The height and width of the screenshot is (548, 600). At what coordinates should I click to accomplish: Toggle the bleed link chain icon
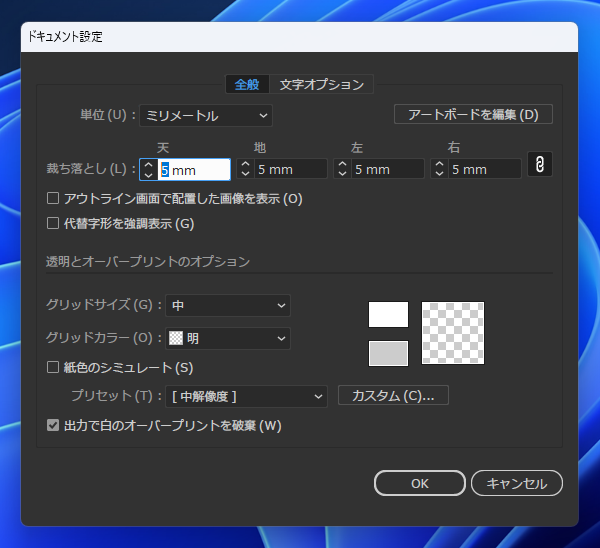click(540, 165)
